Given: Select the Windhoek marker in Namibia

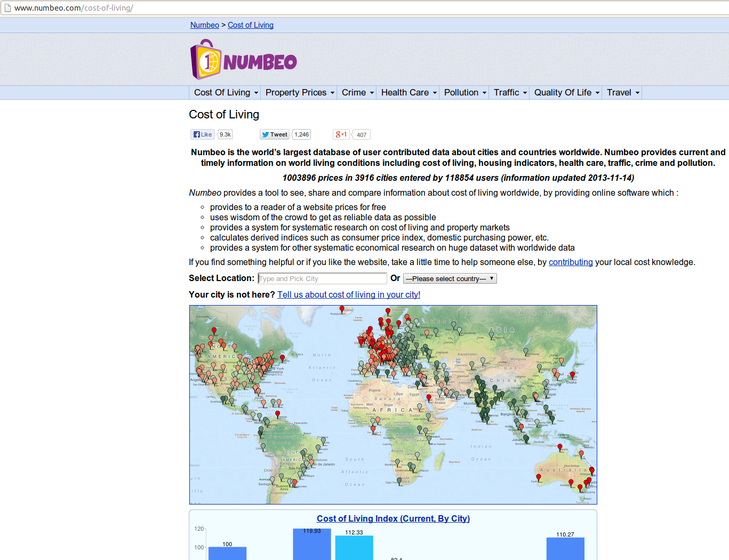Looking at the screenshot, I should point(397,462).
